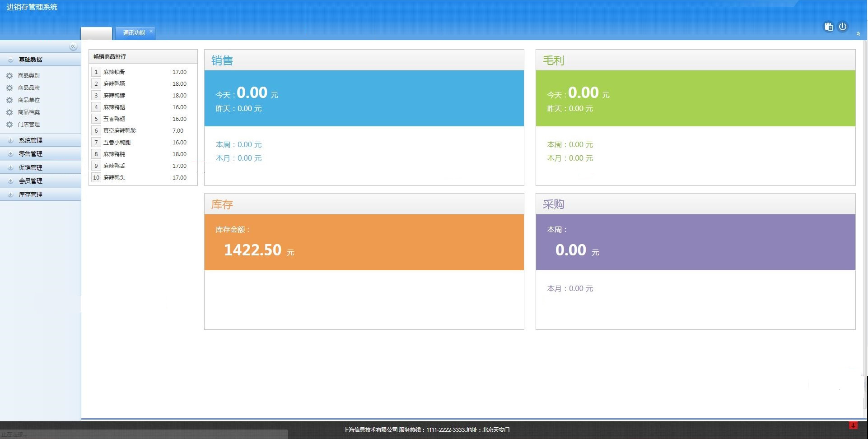Expand the 零售管理 section

(x=10, y=154)
